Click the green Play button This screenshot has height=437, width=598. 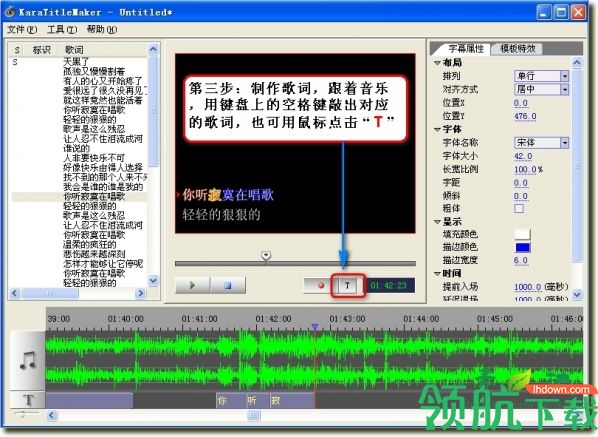192,285
